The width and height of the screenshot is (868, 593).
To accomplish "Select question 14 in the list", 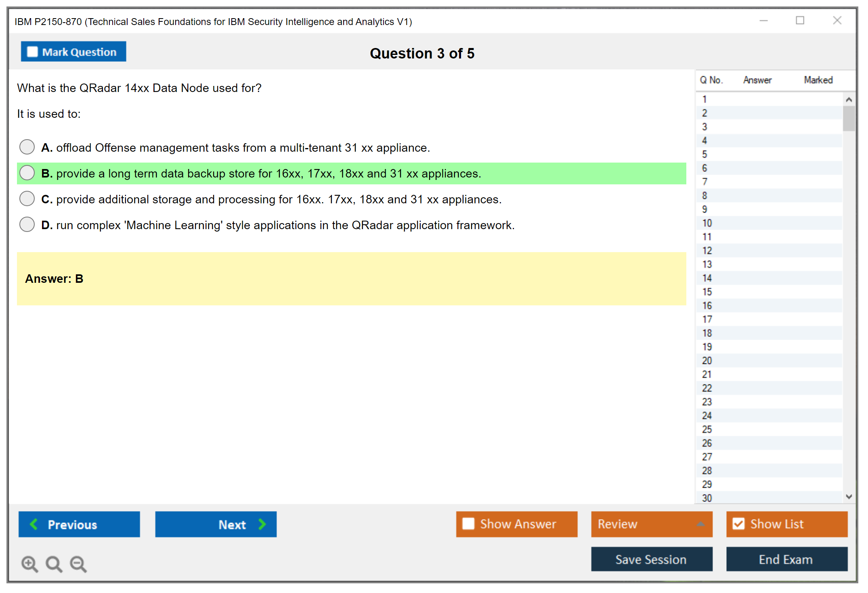I will pyautogui.click(x=707, y=278).
